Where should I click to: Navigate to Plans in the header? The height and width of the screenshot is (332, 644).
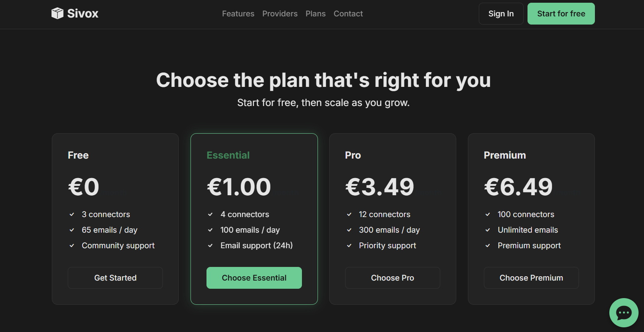[x=315, y=14]
